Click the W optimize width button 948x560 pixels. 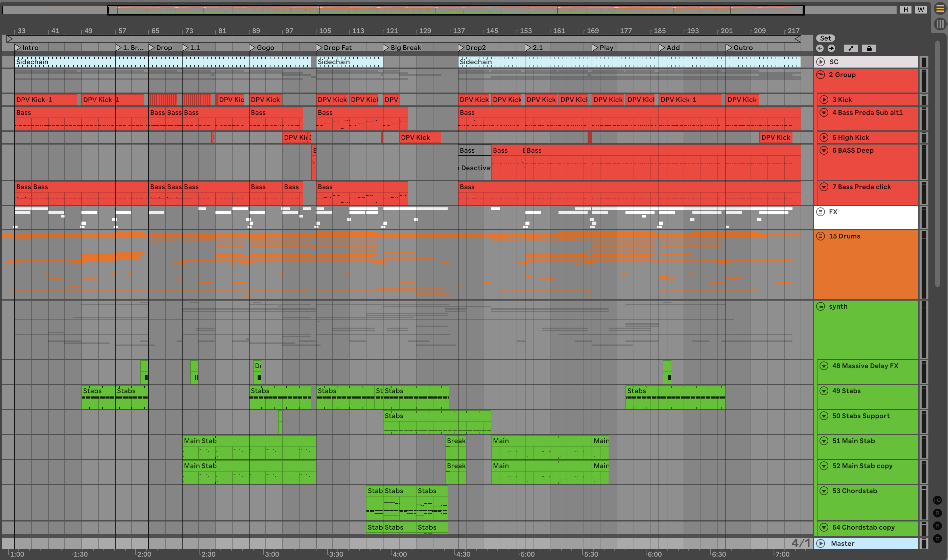[921, 10]
